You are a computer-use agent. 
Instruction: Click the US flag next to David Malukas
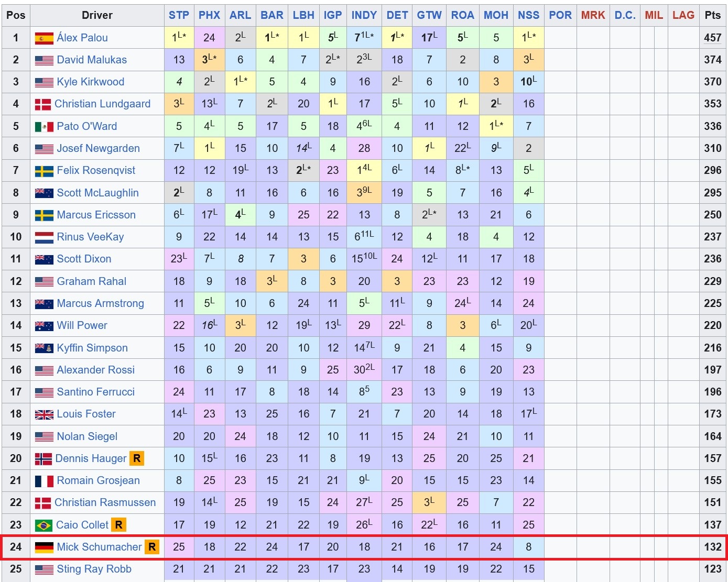tap(44, 60)
